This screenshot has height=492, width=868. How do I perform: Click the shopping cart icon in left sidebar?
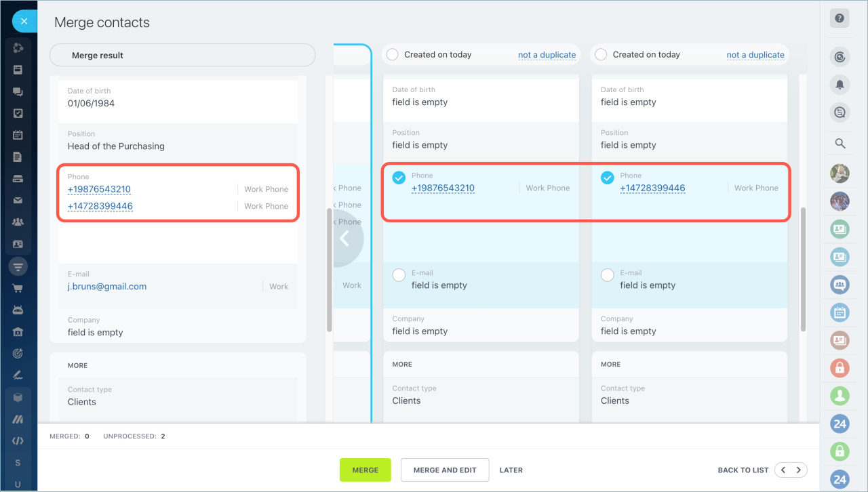tap(18, 288)
